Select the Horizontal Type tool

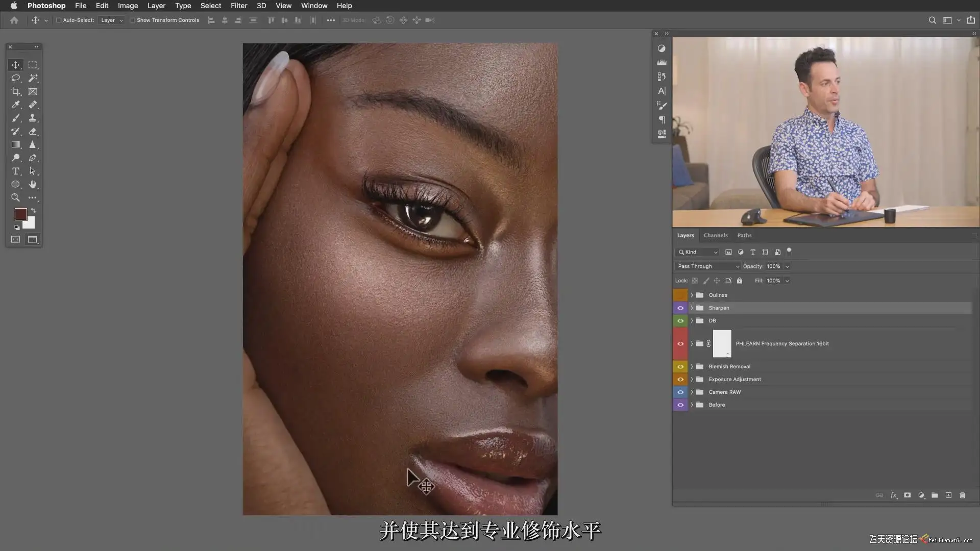click(16, 171)
